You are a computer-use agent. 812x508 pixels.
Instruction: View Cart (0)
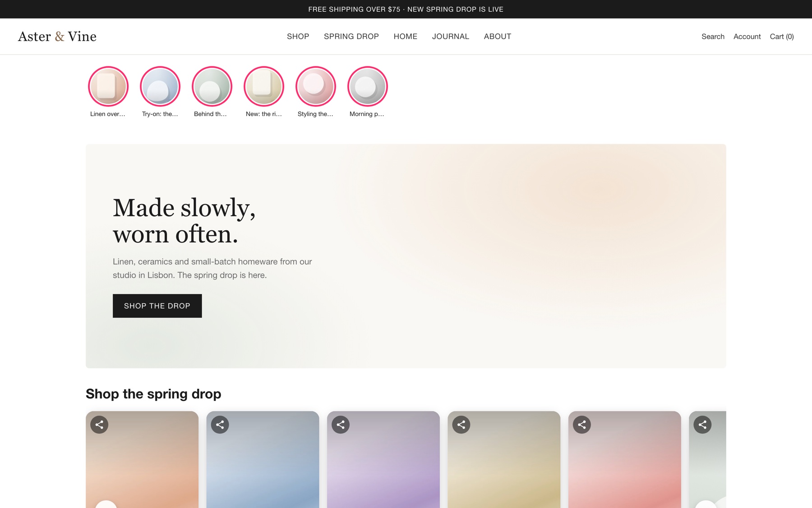click(782, 37)
